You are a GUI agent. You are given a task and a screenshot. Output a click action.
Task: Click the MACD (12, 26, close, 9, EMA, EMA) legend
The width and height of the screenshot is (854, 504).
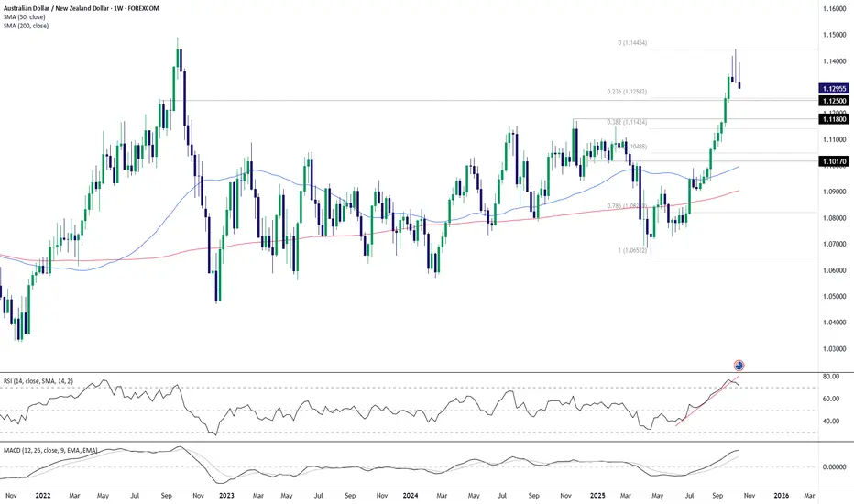click(x=50, y=451)
